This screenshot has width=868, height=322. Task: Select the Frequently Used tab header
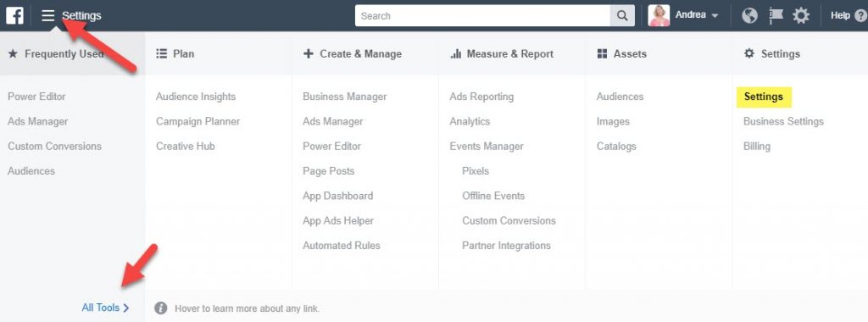point(73,53)
